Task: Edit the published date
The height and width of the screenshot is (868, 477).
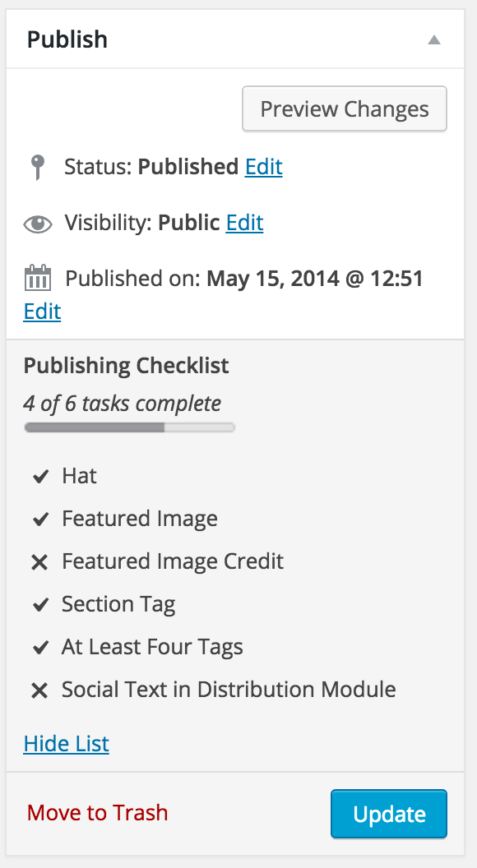Action: pos(42,311)
